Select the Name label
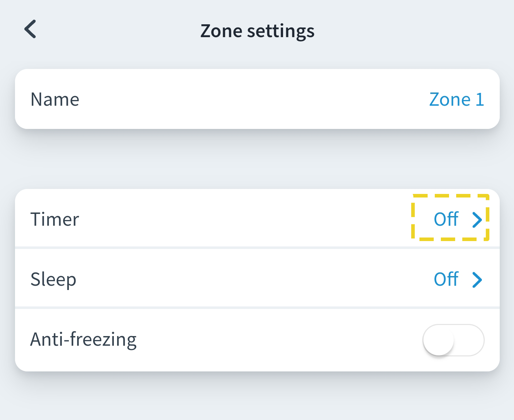 pos(55,99)
